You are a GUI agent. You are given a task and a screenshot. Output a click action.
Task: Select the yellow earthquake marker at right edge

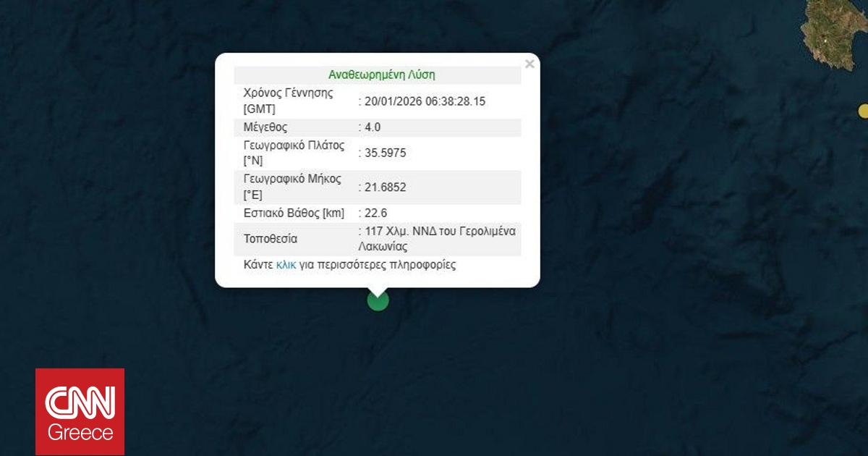click(x=863, y=111)
